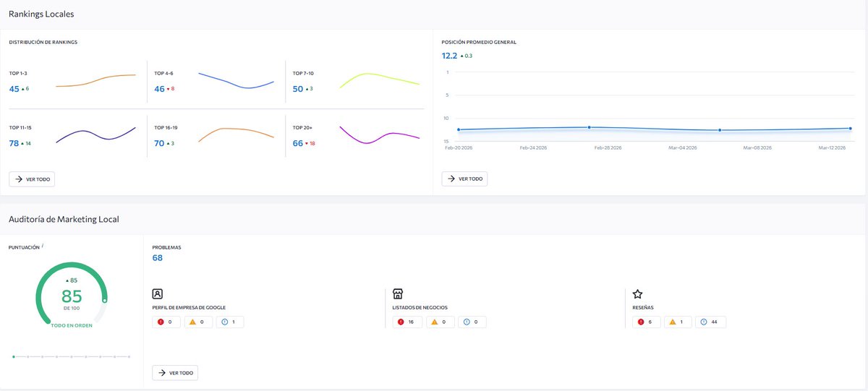Image resolution: width=868 pixels, height=391 pixels.
Task: Click Ver Todo under Posición Promedio General chart
Action: click(x=465, y=179)
